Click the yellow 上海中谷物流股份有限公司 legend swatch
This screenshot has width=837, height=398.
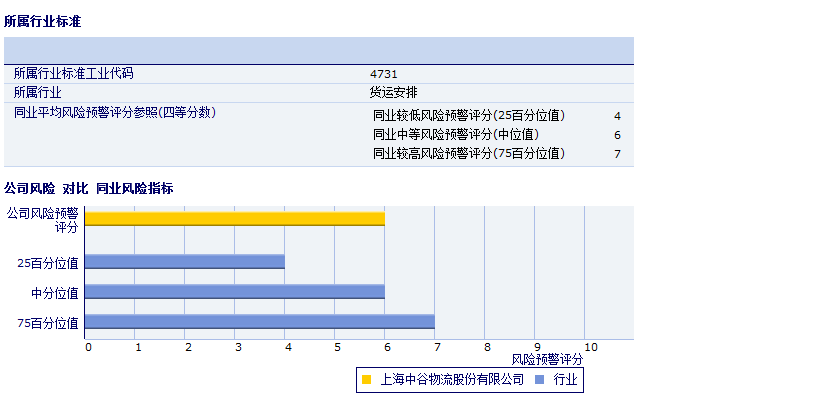pyautogui.click(x=366, y=379)
